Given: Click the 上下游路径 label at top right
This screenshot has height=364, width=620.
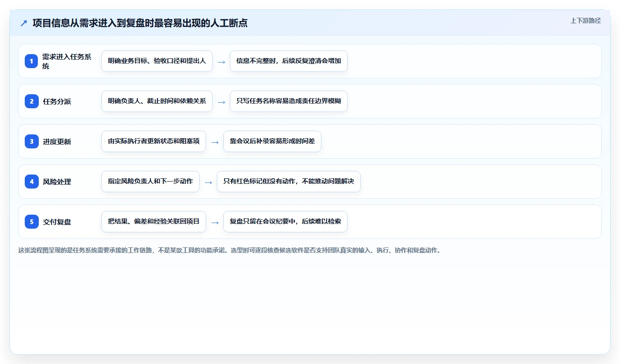Looking at the screenshot, I should pyautogui.click(x=585, y=21).
